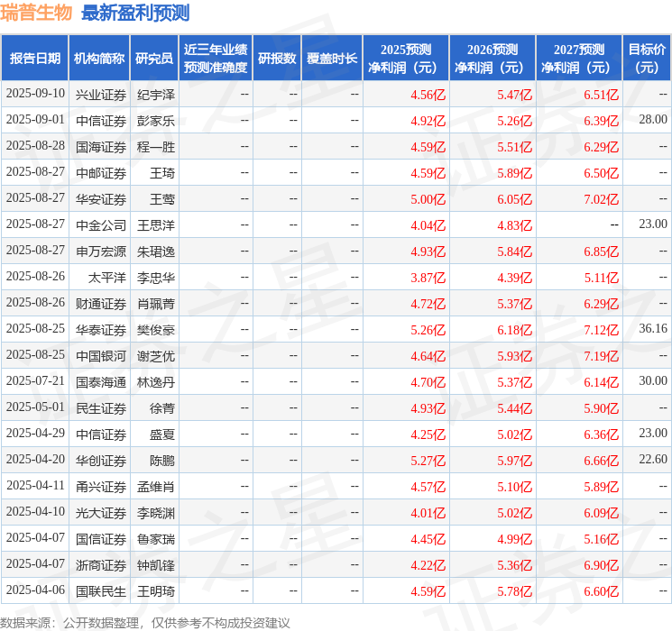Click the 国泰海通 institution cell

click(x=101, y=382)
